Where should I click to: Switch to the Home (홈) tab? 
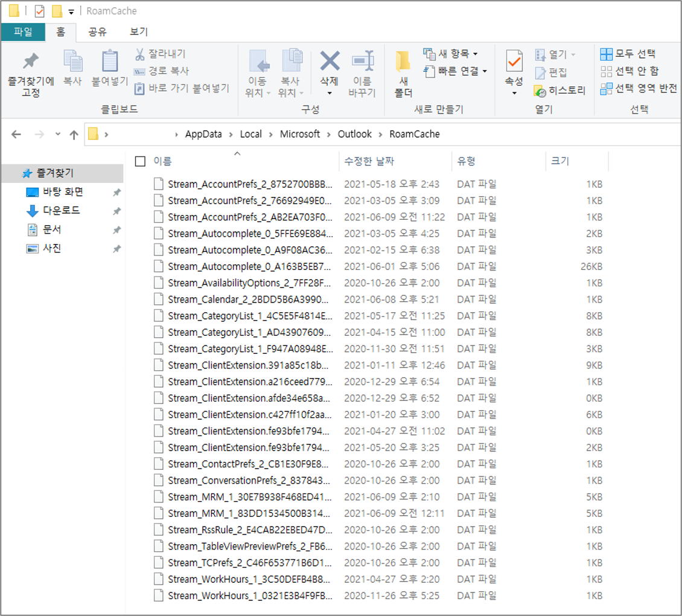click(60, 32)
